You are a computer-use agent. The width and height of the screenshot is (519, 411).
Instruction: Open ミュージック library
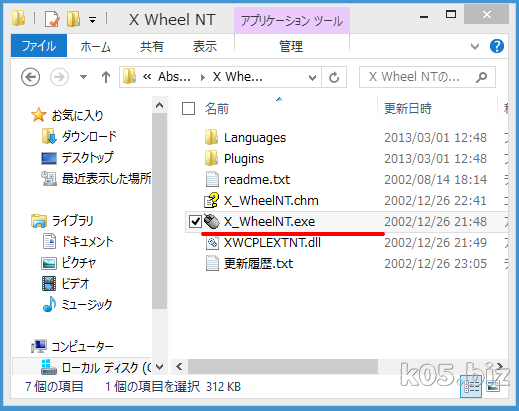click(87, 305)
